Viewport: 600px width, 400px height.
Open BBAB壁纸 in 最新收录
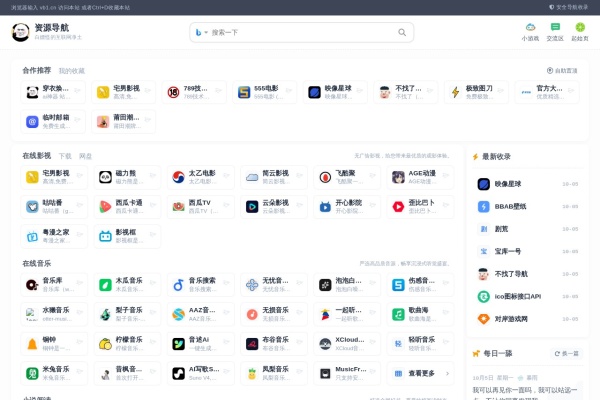coord(528,207)
